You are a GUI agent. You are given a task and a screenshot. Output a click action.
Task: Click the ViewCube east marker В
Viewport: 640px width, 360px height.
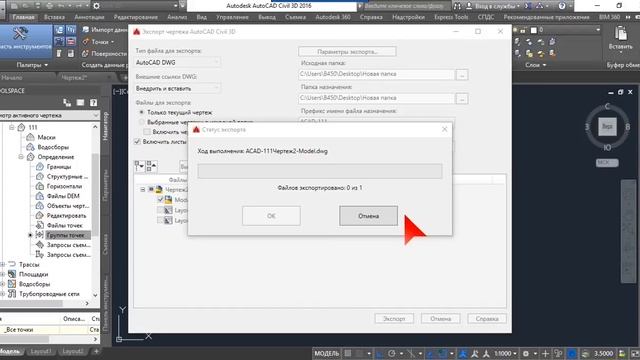point(627,127)
